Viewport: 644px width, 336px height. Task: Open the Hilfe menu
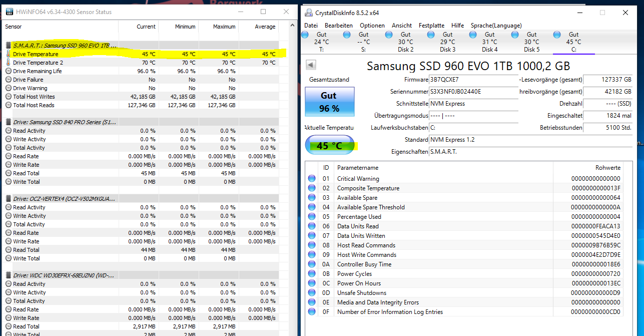pyautogui.click(x=457, y=25)
